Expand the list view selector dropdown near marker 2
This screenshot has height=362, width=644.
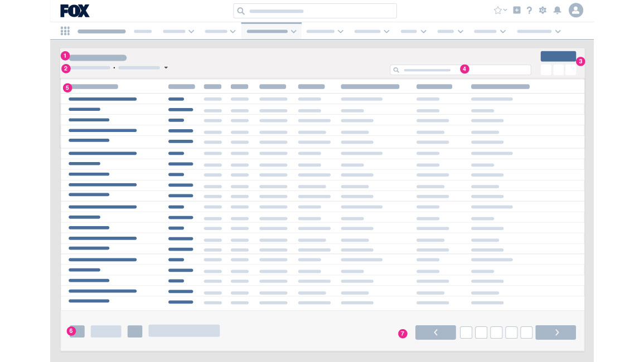pyautogui.click(x=166, y=67)
